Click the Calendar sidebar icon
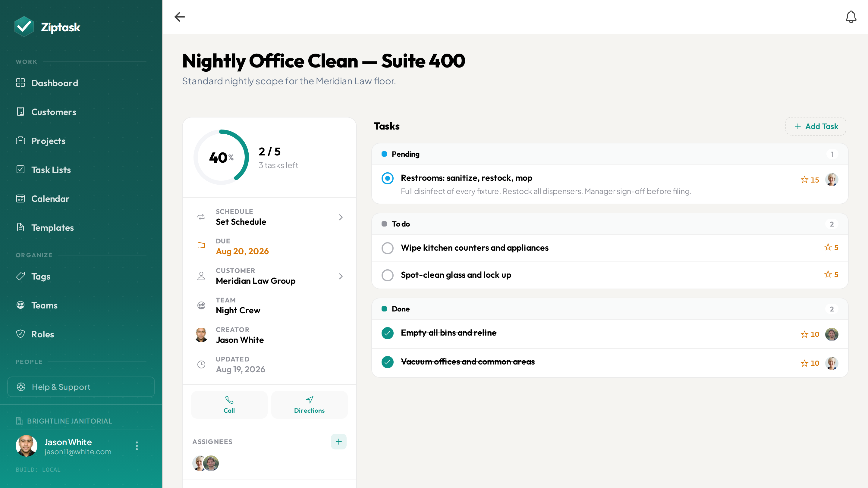The image size is (868, 488). (20, 199)
